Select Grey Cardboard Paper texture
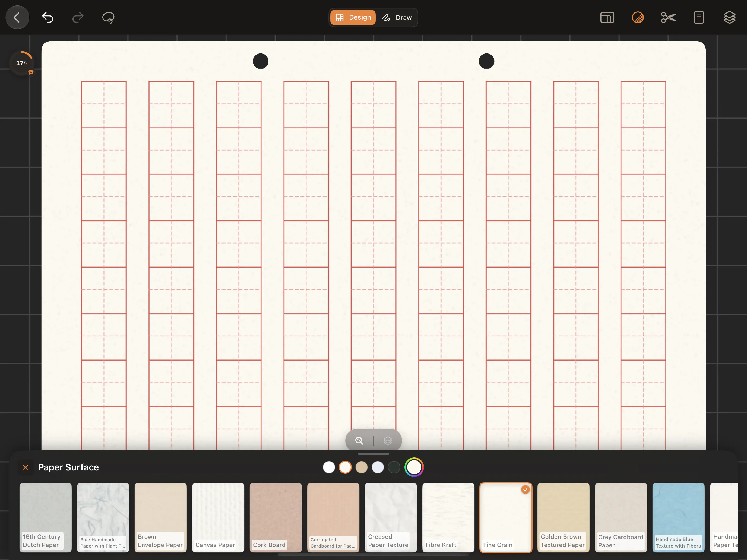The height and width of the screenshot is (560, 747). tap(621, 517)
